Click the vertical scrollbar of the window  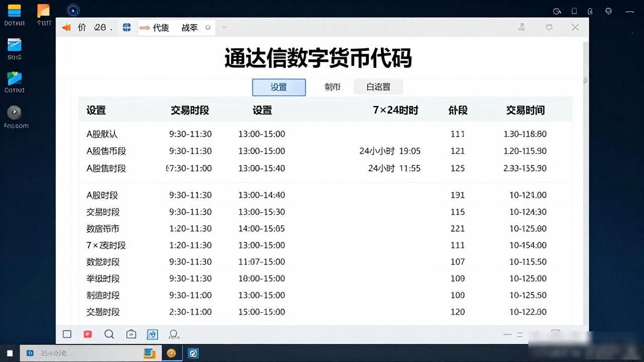(x=585, y=181)
